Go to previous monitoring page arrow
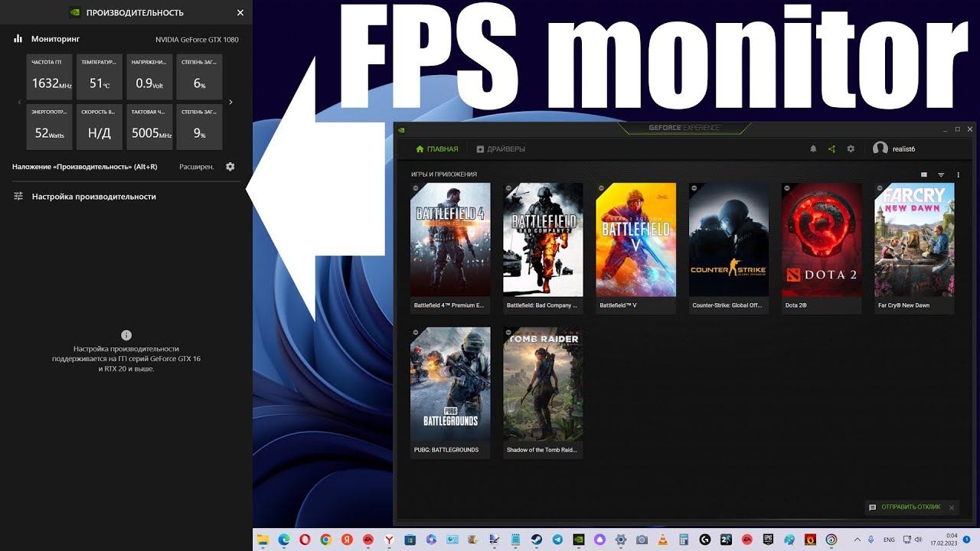The width and height of the screenshot is (980, 551). (x=19, y=102)
